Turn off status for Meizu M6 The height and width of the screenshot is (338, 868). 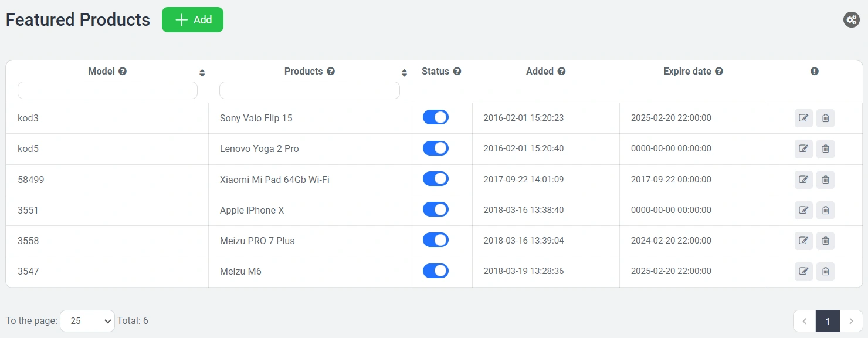(435, 271)
